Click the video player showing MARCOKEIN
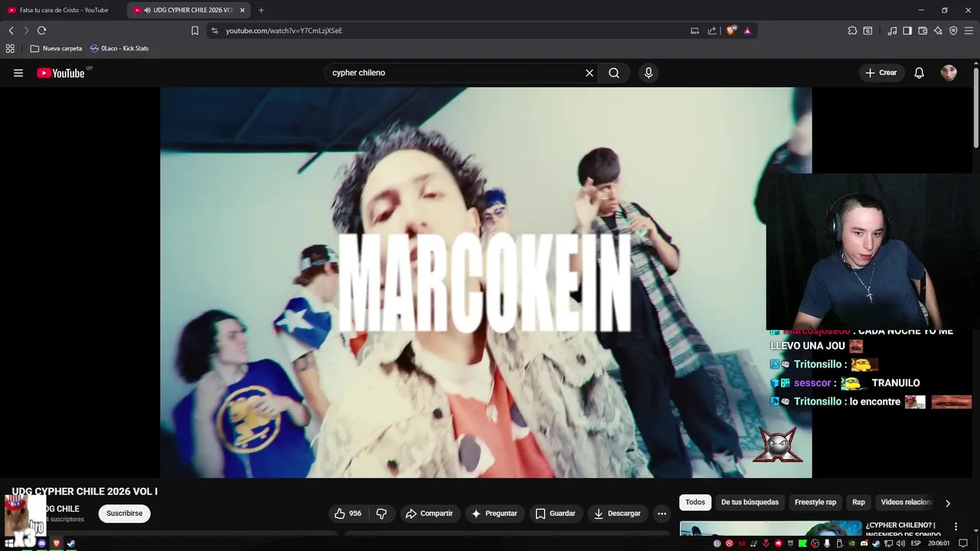 [485, 282]
